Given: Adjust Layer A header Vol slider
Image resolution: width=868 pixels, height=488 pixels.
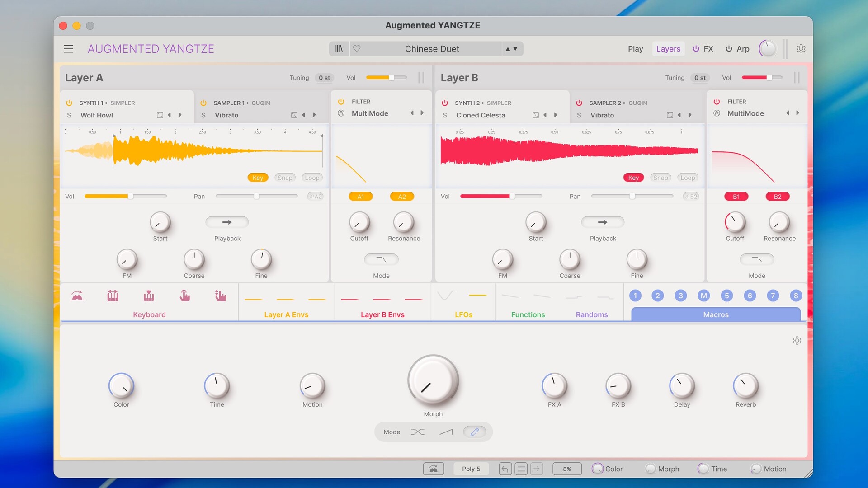Looking at the screenshot, I should click(387, 78).
